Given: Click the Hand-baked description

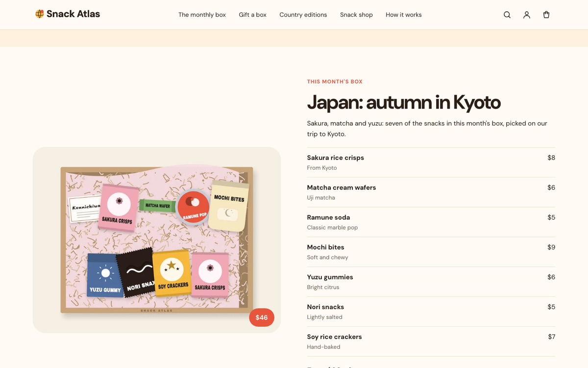Looking at the screenshot, I should [x=324, y=347].
